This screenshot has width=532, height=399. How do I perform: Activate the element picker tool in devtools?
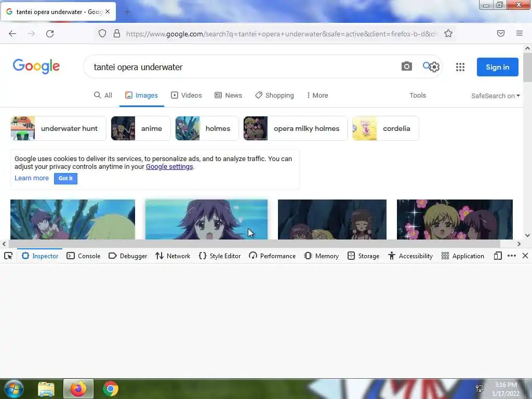pos(8,256)
